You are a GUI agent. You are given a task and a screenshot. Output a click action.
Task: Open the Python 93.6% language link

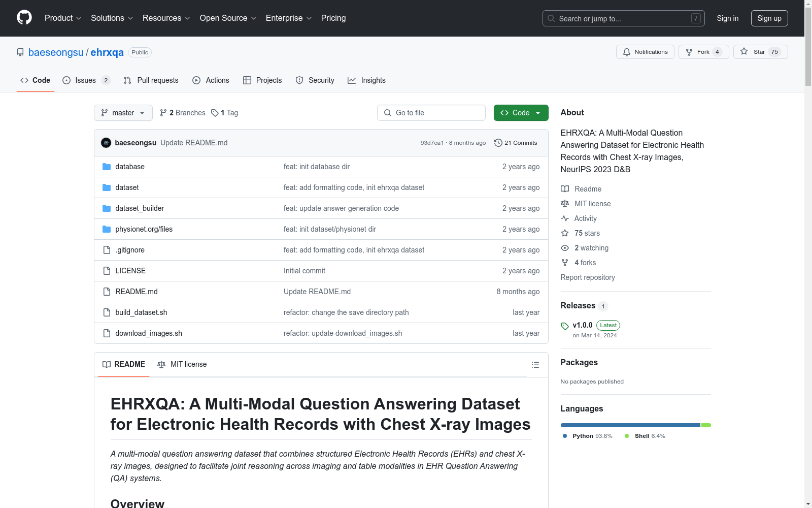click(x=587, y=436)
